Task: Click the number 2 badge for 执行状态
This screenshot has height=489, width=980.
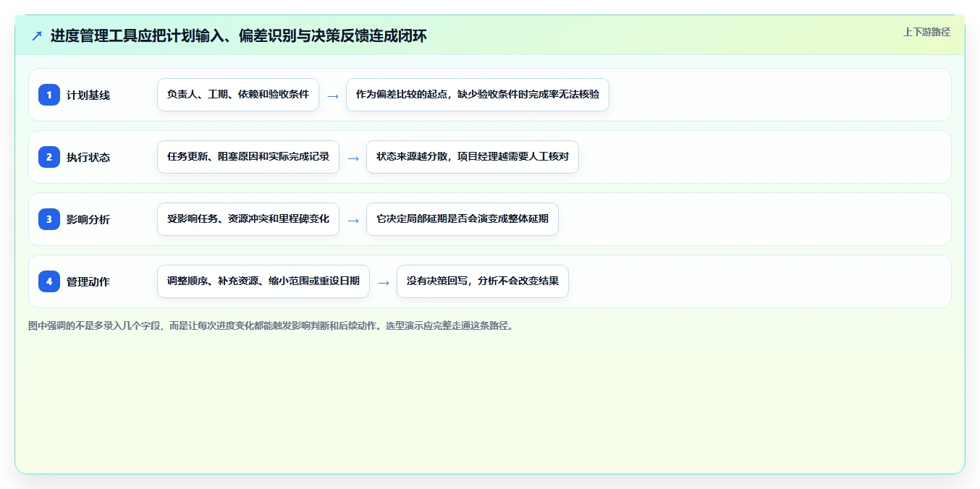Action: click(x=49, y=157)
